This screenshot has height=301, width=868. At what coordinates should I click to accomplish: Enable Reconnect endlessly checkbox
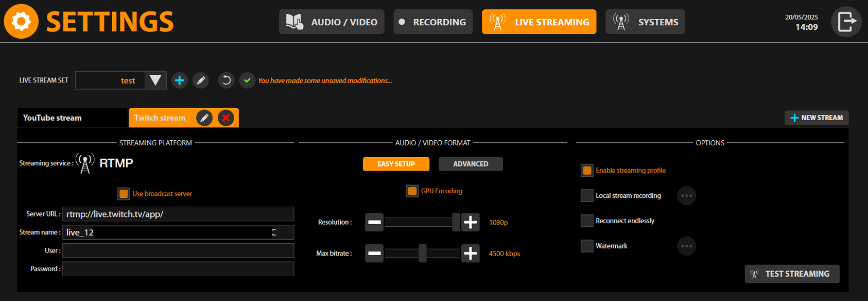pyautogui.click(x=587, y=221)
